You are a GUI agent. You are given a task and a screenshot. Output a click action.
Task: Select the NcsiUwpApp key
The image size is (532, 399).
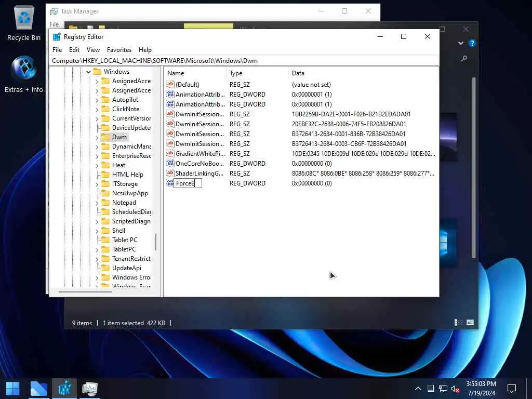(130, 193)
